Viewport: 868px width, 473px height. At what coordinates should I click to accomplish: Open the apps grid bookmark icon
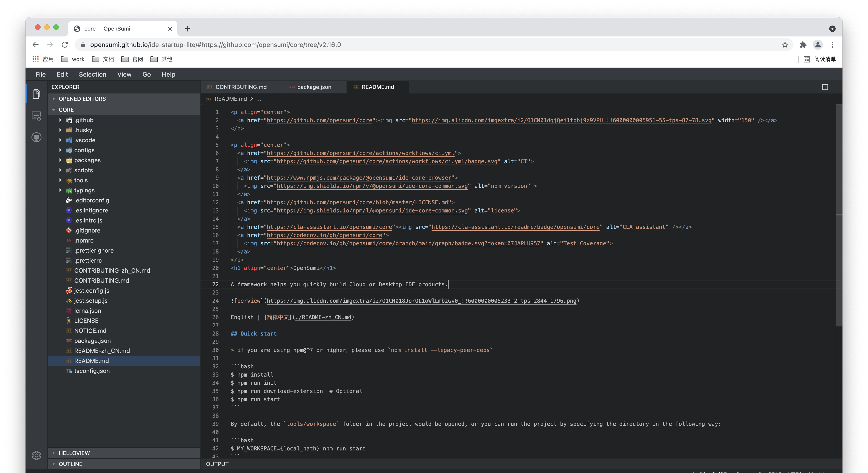tap(35, 59)
